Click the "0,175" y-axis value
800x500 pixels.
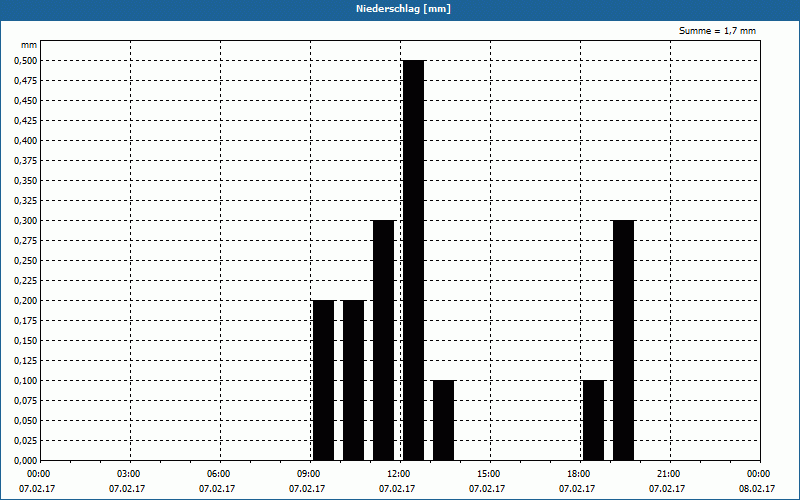pyautogui.click(x=26, y=321)
